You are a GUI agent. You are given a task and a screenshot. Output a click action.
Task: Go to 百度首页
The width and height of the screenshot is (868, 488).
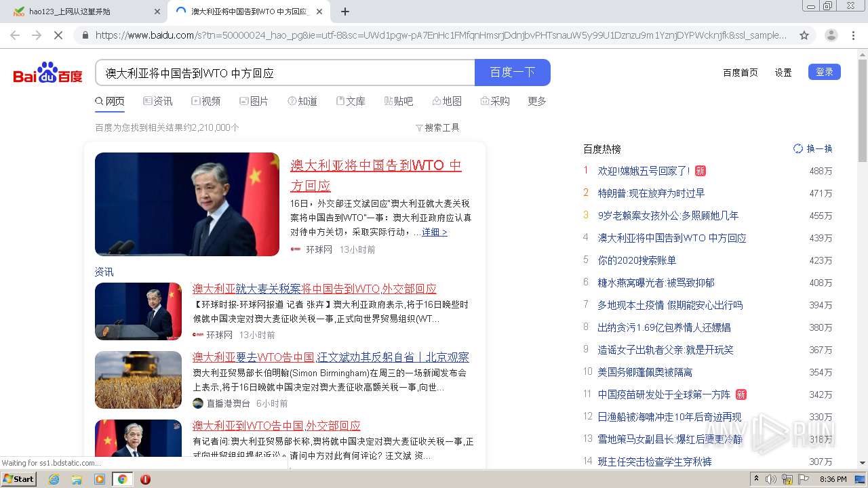pos(741,73)
